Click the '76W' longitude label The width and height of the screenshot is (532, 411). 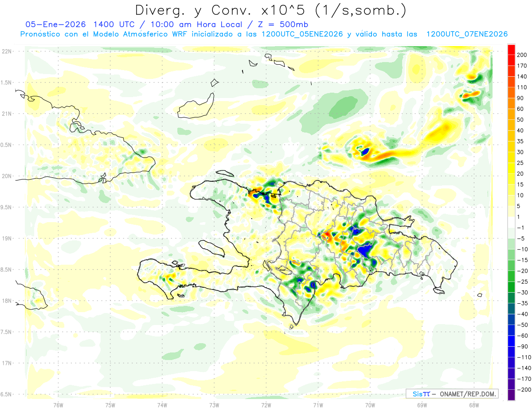tap(59, 404)
